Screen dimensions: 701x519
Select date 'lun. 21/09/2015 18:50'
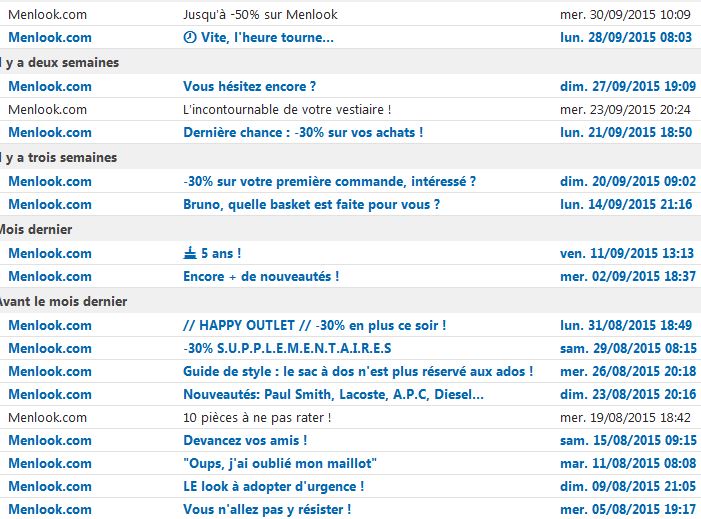(626, 132)
